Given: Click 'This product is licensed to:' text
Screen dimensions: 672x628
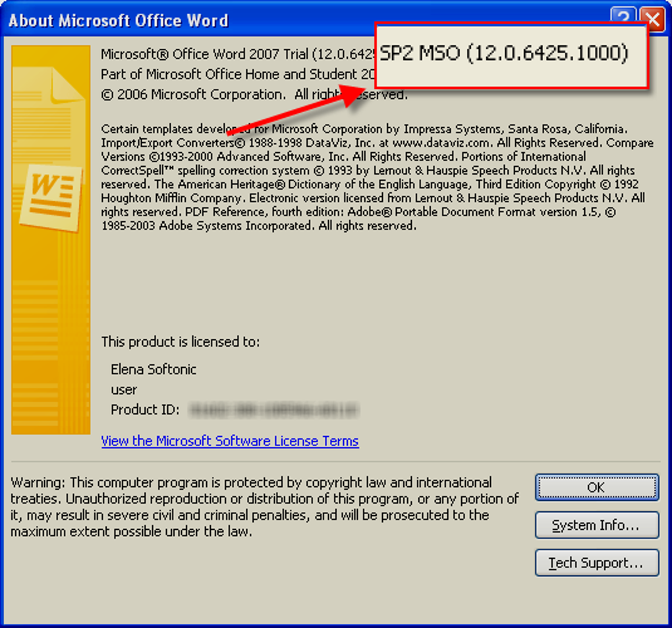Looking at the screenshot, I should [181, 341].
